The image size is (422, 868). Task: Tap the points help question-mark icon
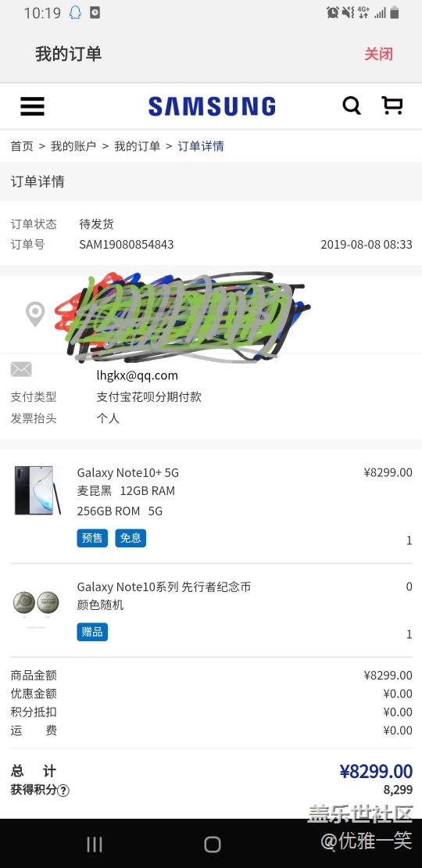(x=63, y=791)
